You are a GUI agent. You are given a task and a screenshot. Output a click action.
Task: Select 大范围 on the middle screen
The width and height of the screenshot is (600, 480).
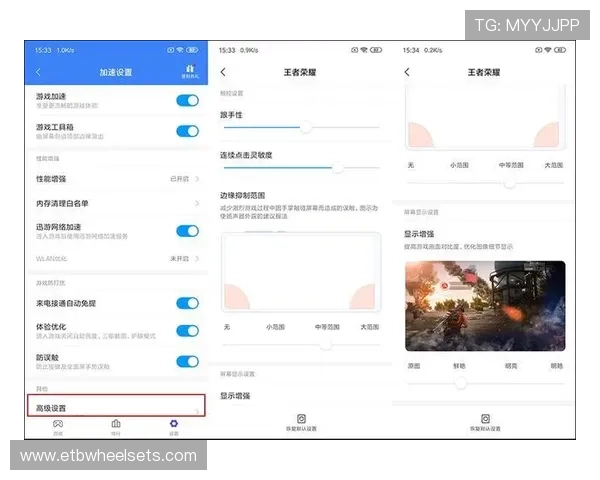pyautogui.click(x=370, y=327)
